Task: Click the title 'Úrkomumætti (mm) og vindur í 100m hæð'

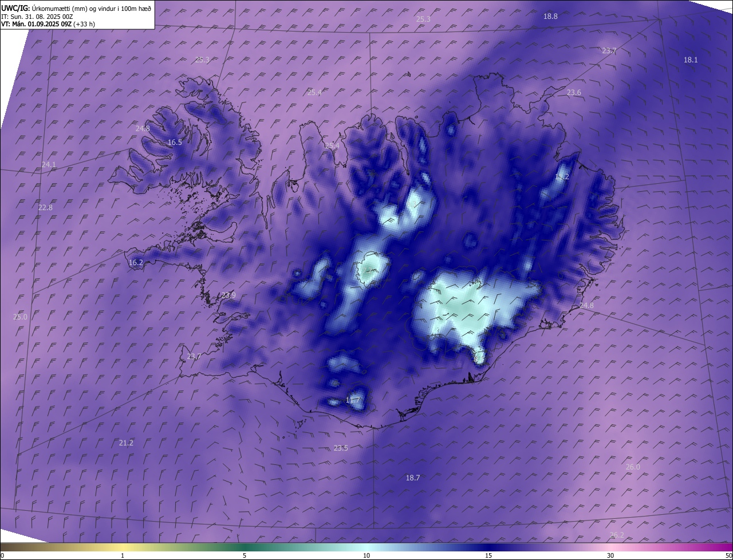Action: [x=92, y=9]
